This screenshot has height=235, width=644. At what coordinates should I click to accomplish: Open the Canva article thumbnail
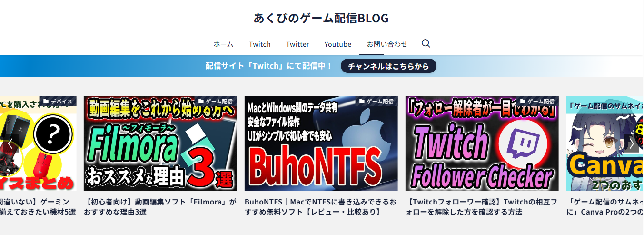click(x=605, y=143)
